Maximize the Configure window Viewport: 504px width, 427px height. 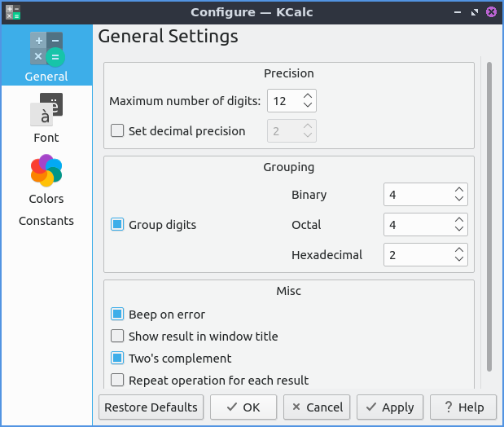[x=474, y=12]
